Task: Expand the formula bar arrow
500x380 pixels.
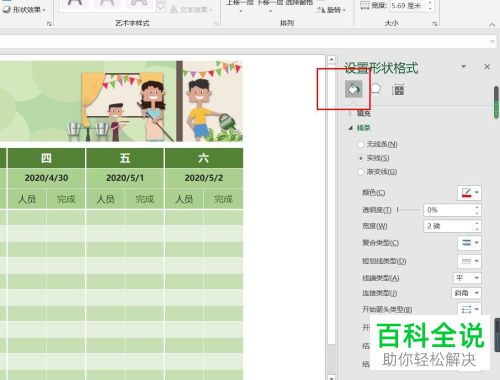Action: pos(492,41)
